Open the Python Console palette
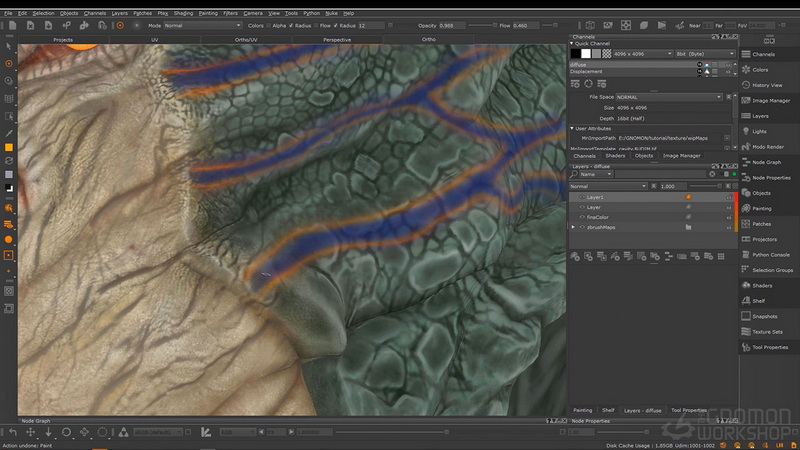Screen dimensions: 800x450 click(768, 255)
